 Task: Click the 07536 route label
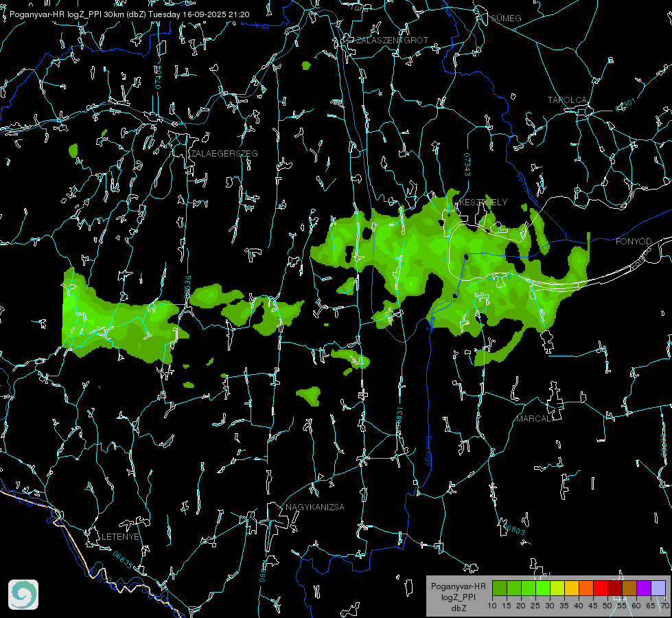click(187, 287)
